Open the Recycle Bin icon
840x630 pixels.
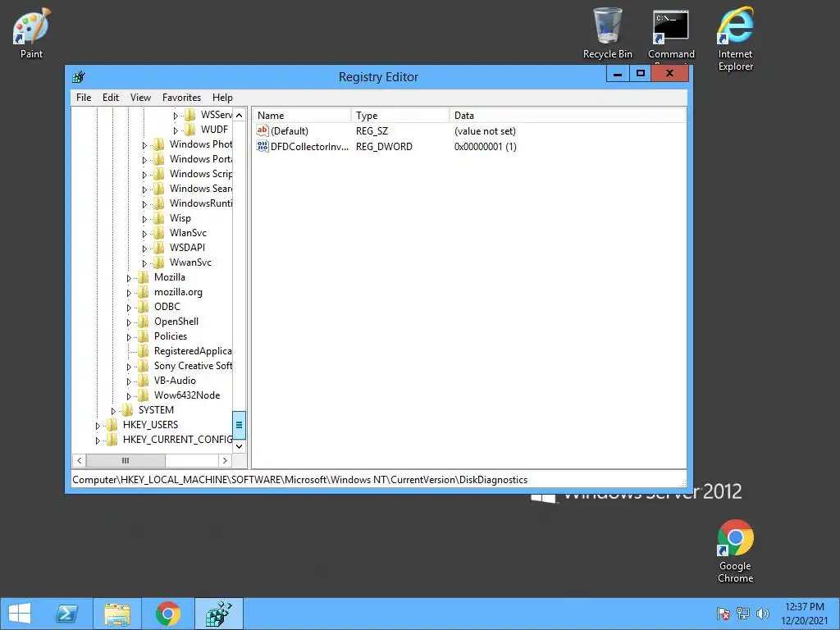point(608,32)
